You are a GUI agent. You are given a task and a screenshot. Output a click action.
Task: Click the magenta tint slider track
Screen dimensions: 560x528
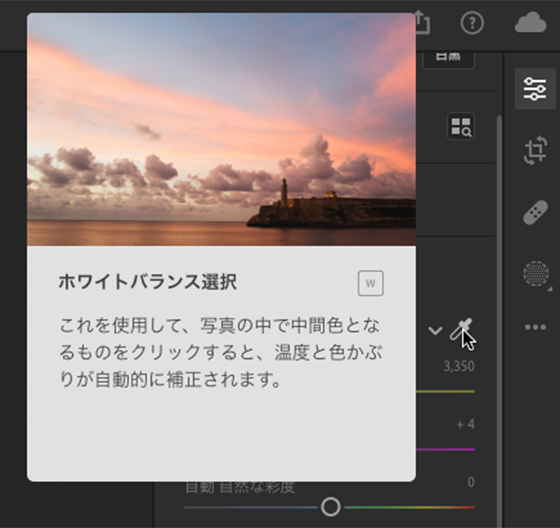pos(445,449)
